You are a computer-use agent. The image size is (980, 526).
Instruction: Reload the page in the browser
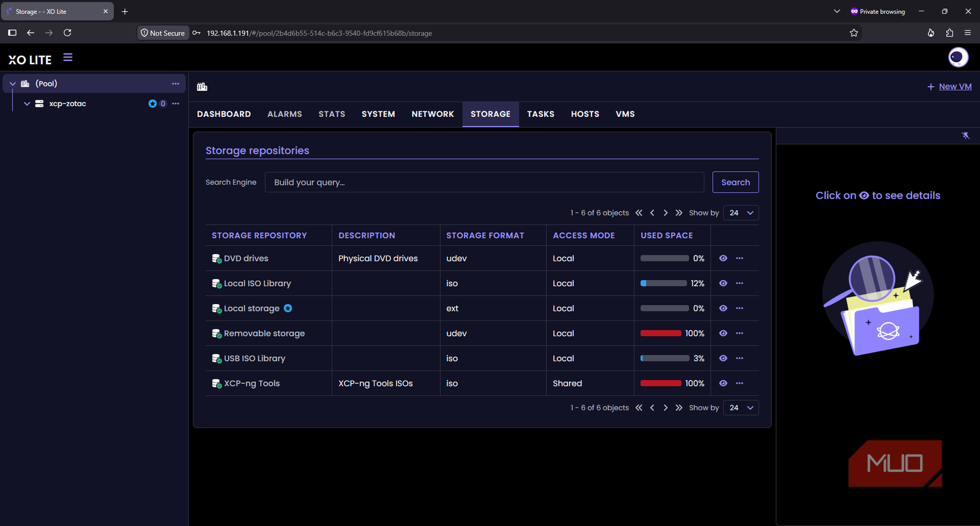pos(68,33)
